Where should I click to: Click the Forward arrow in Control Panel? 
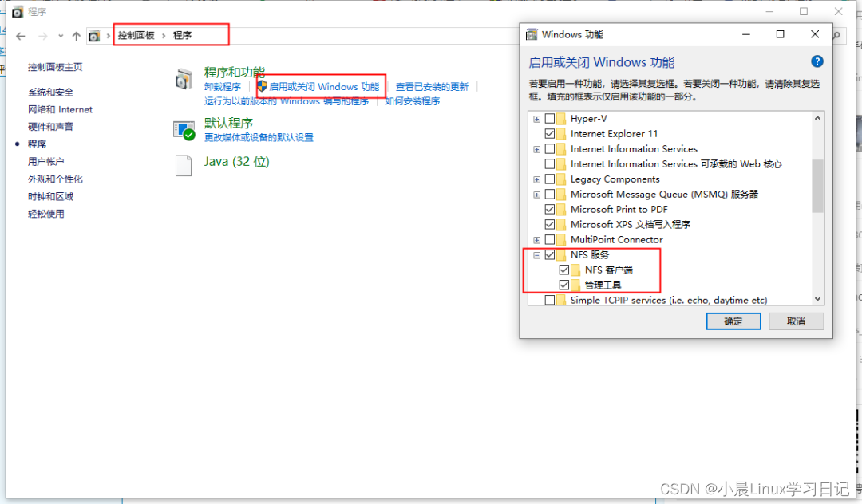pos(42,36)
